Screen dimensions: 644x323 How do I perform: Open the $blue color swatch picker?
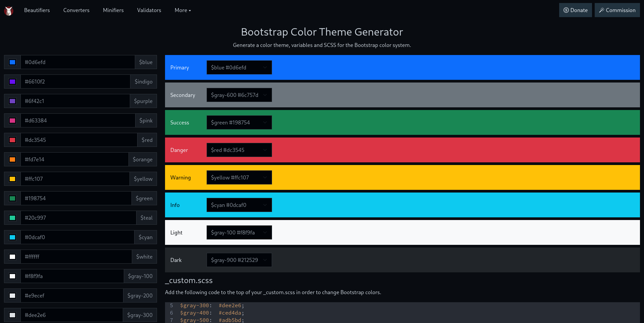click(x=12, y=62)
